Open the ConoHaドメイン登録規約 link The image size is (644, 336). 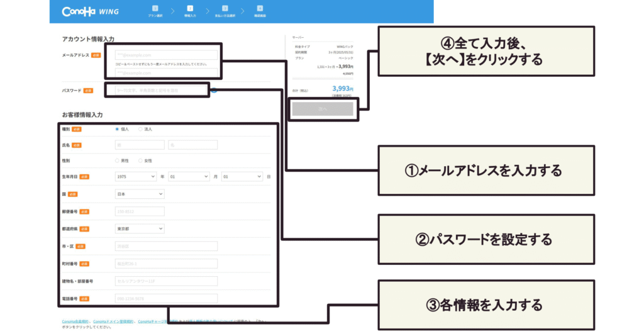pyautogui.click(x=113, y=322)
